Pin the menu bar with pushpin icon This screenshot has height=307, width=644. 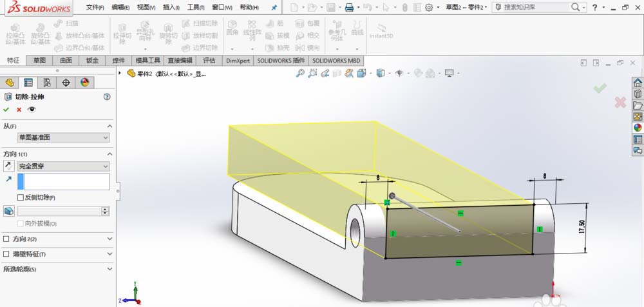pyautogui.click(x=274, y=7)
